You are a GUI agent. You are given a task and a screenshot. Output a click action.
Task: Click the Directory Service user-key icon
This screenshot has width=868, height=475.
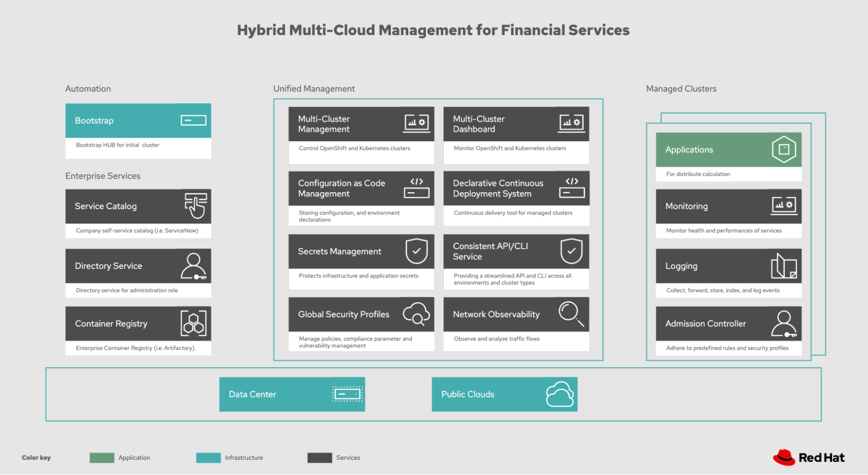[194, 266]
